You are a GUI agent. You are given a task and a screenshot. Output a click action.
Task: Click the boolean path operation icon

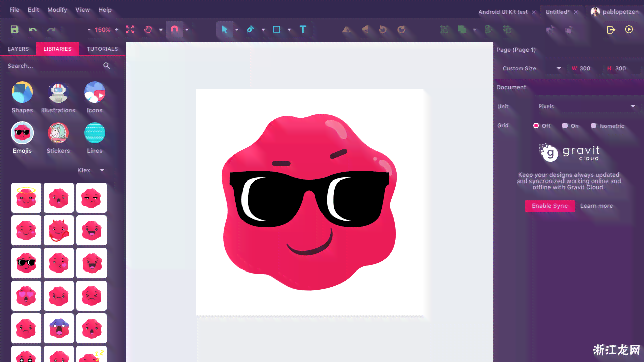[462, 30]
